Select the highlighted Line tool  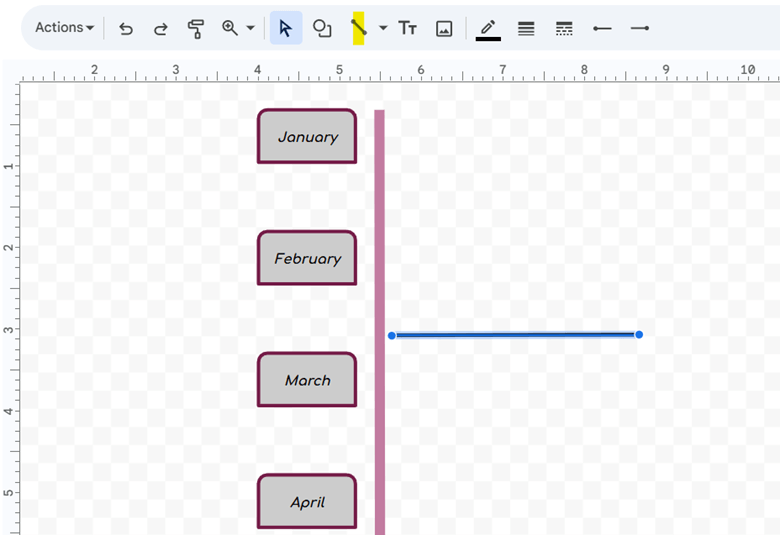pyautogui.click(x=359, y=29)
